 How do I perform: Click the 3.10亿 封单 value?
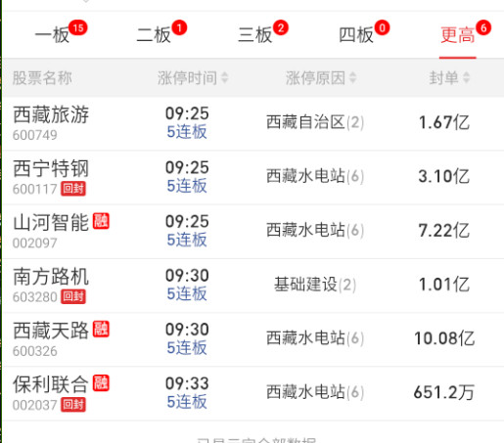444,176
